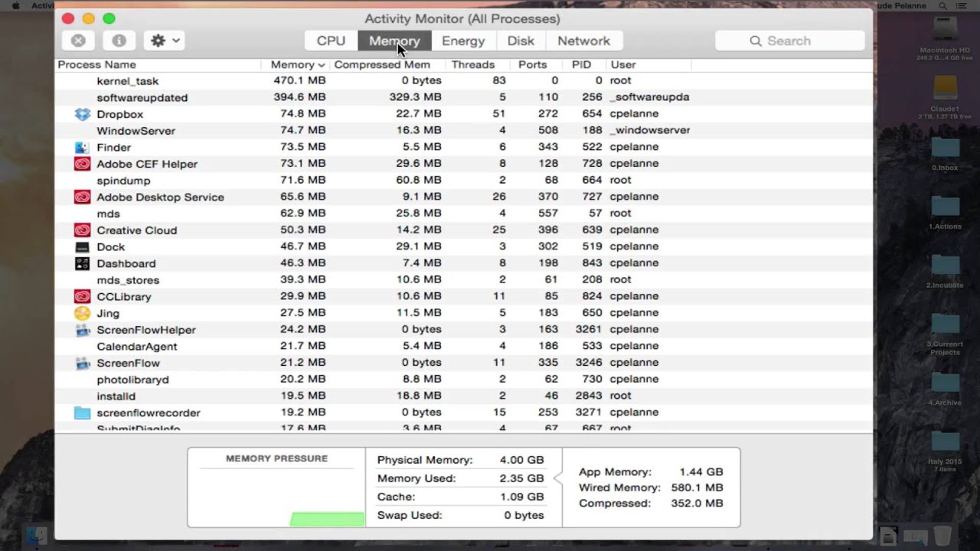Switch to the Memory tab
This screenshot has height=551, width=980.
394,41
